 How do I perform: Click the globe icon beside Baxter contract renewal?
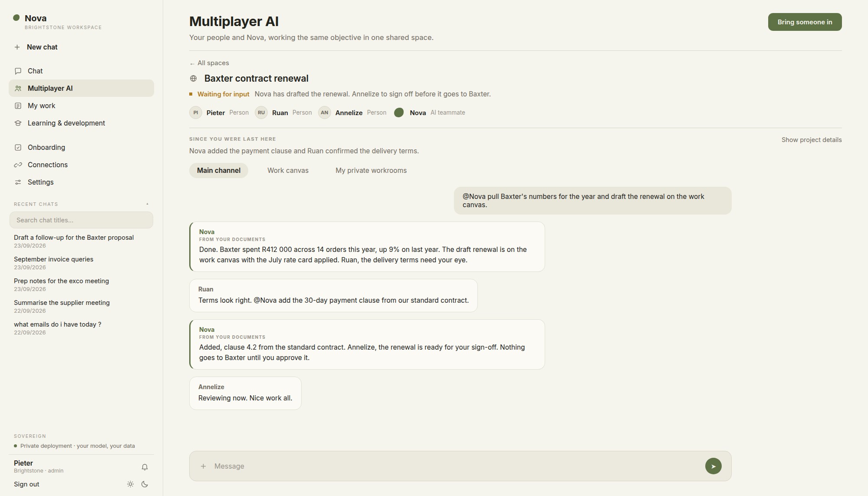click(x=194, y=79)
